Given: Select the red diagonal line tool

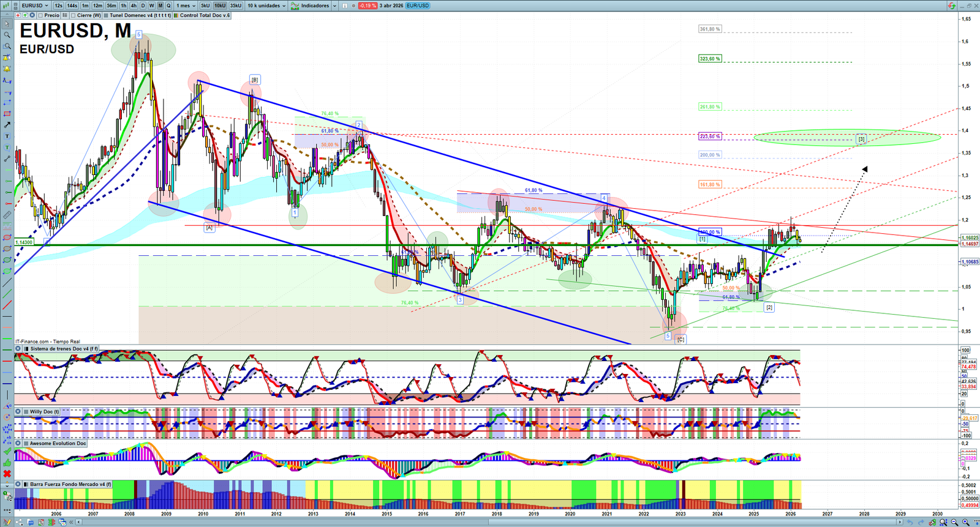Looking at the screenshot, I should coord(7,305).
